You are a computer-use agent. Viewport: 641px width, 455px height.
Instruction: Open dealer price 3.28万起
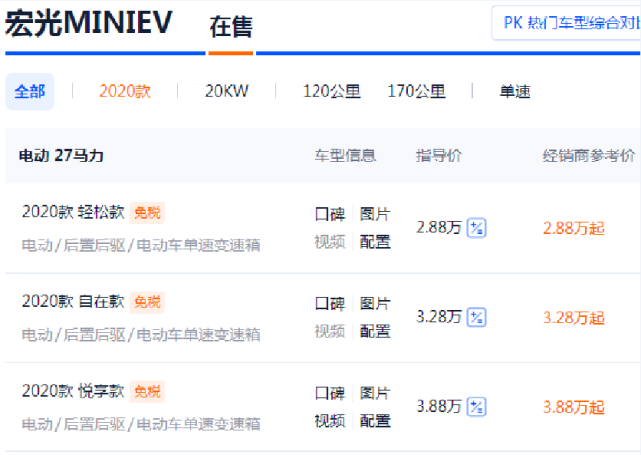click(x=574, y=318)
